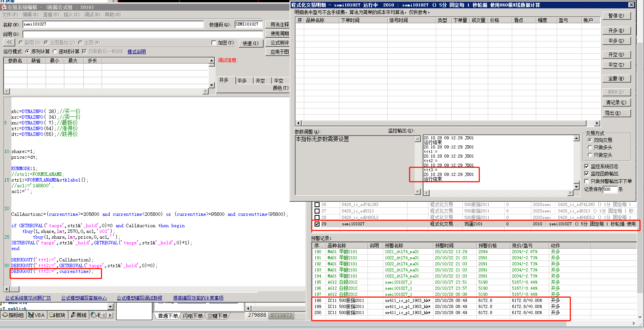644x330 pixels.
Task: Check 只做预警输出不下单 option
Action: [x=586, y=181]
